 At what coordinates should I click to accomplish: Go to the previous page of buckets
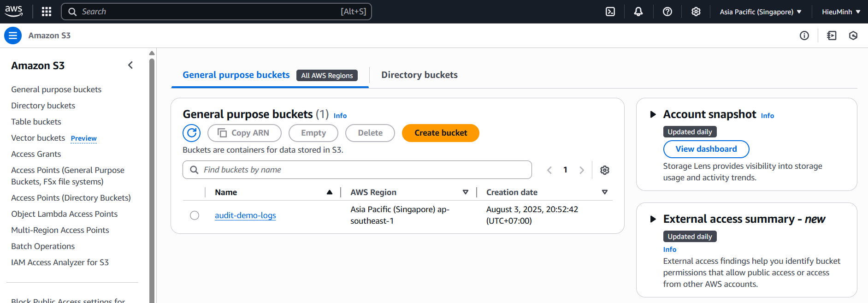tap(549, 170)
